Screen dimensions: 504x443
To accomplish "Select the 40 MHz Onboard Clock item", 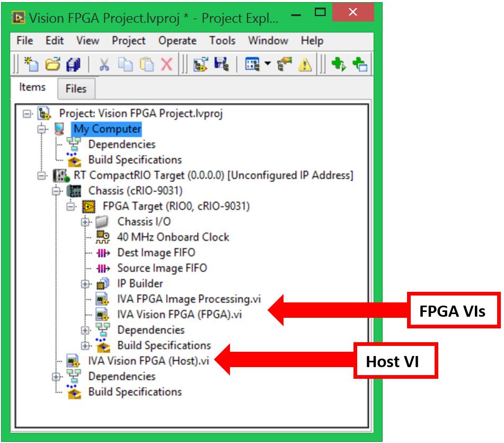I will click(x=173, y=237).
